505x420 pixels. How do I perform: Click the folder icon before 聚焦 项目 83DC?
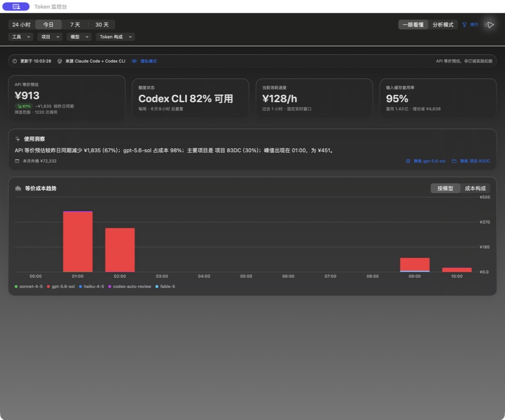point(454,161)
